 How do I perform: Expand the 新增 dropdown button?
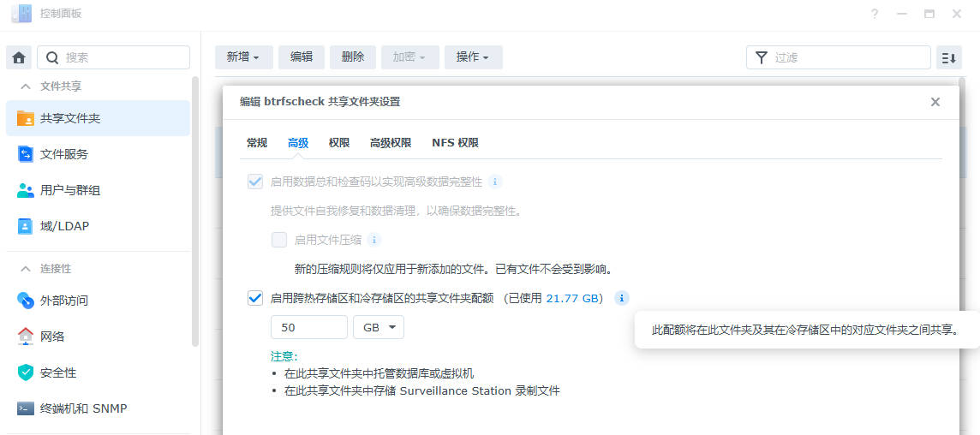pos(243,57)
